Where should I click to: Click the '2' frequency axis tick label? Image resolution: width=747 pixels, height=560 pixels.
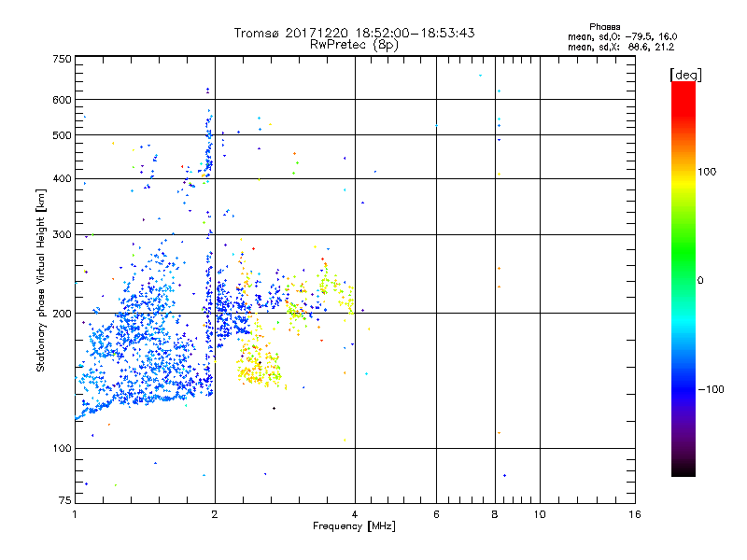tap(215, 514)
